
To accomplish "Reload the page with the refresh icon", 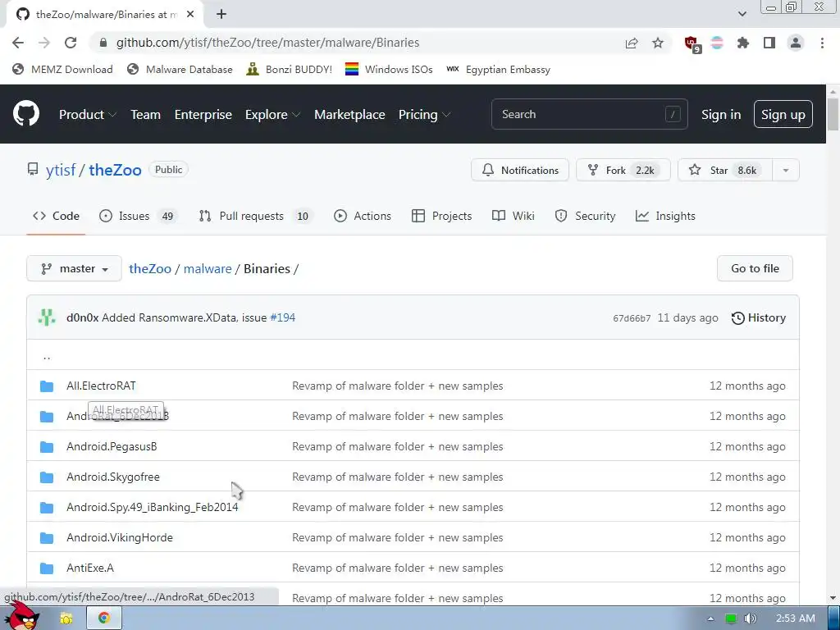I will pos(71,43).
